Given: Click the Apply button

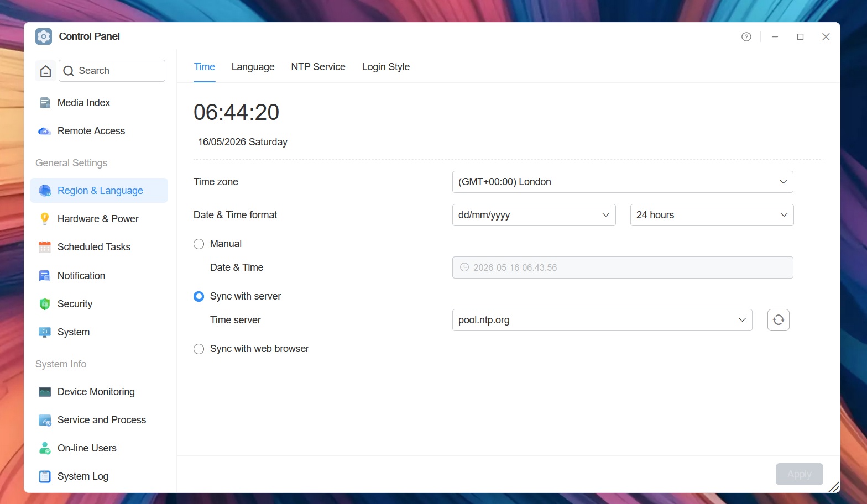Looking at the screenshot, I should point(799,474).
